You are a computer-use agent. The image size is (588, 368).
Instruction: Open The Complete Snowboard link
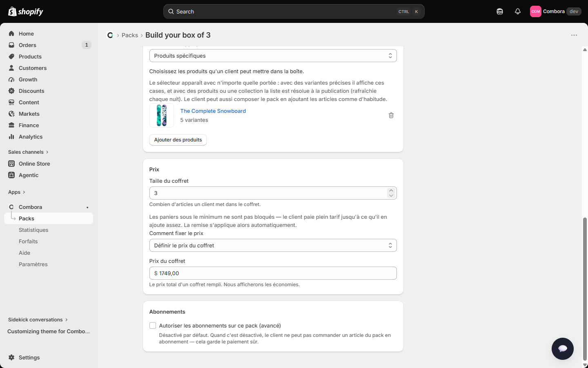click(213, 111)
